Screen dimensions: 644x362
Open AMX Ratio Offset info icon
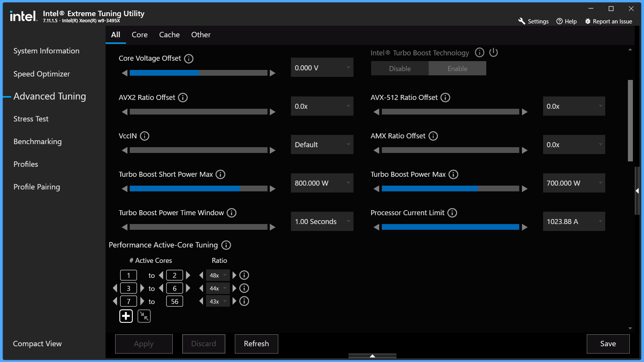(433, 136)
